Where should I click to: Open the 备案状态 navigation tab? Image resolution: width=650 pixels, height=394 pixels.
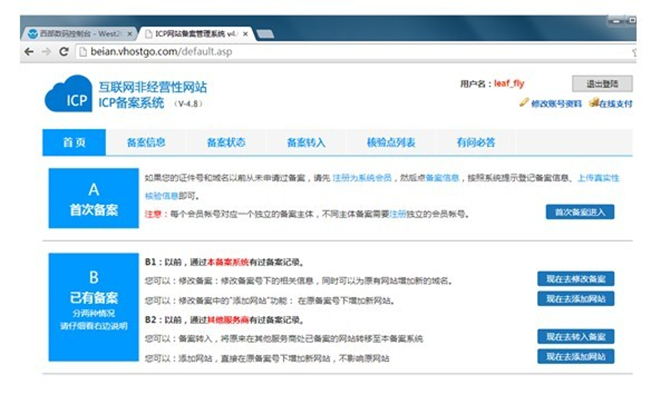[x=226, y=143]
